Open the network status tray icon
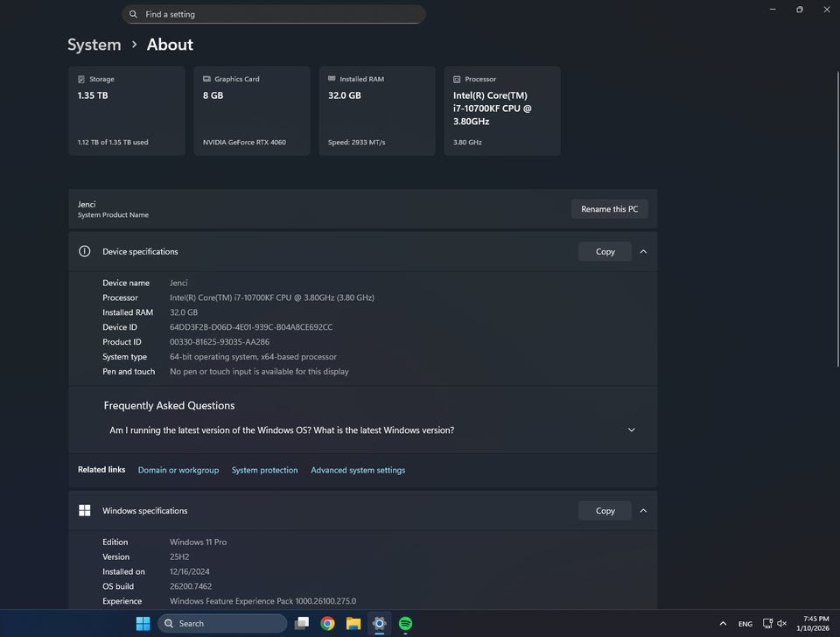 767,623
